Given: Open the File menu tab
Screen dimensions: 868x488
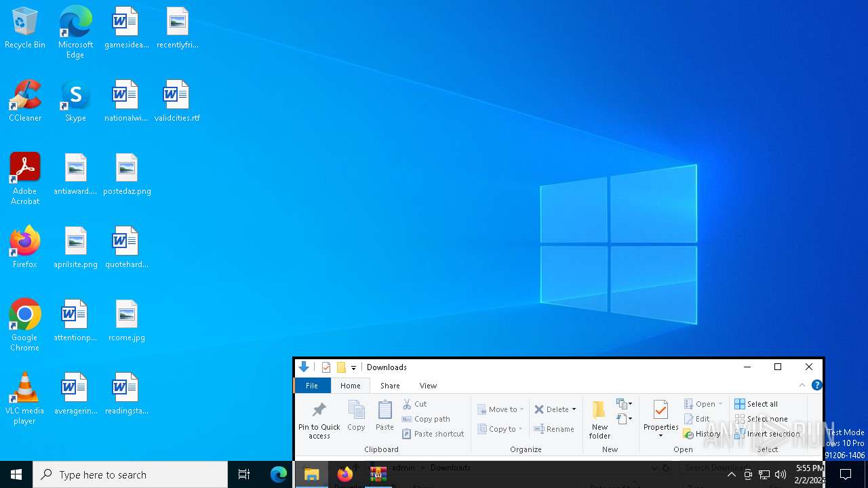Looking at the screenshot, I should (312, 386).
